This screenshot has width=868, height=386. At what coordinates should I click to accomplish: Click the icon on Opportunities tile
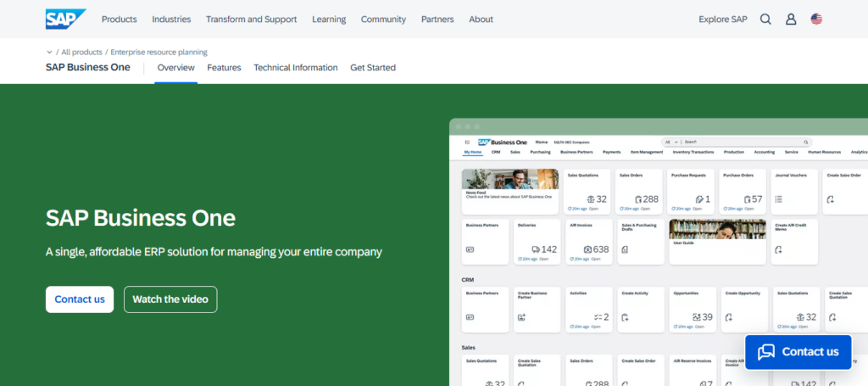pos(697,317)
